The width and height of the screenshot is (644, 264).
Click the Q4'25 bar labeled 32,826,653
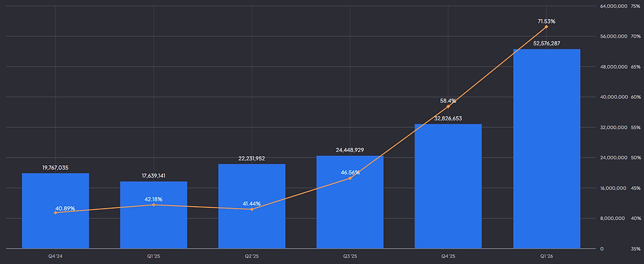click(448, 186)
